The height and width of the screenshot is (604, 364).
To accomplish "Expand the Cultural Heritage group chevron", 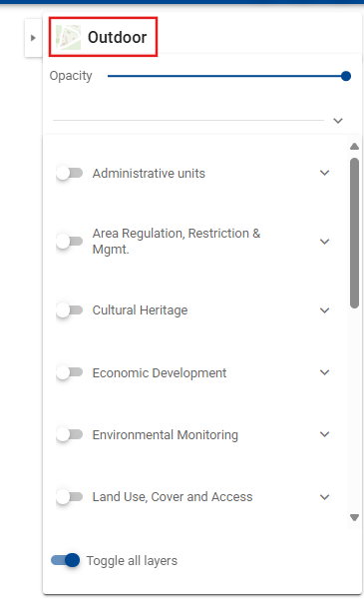I will tap(325, 310).
